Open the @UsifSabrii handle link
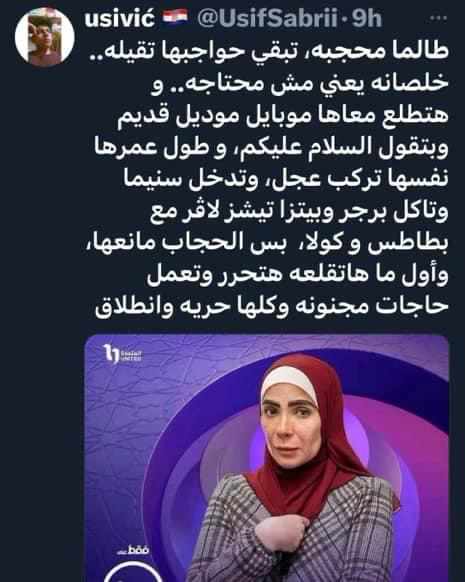The height and width of the screenshot is (582, 465). click(267, 18)
